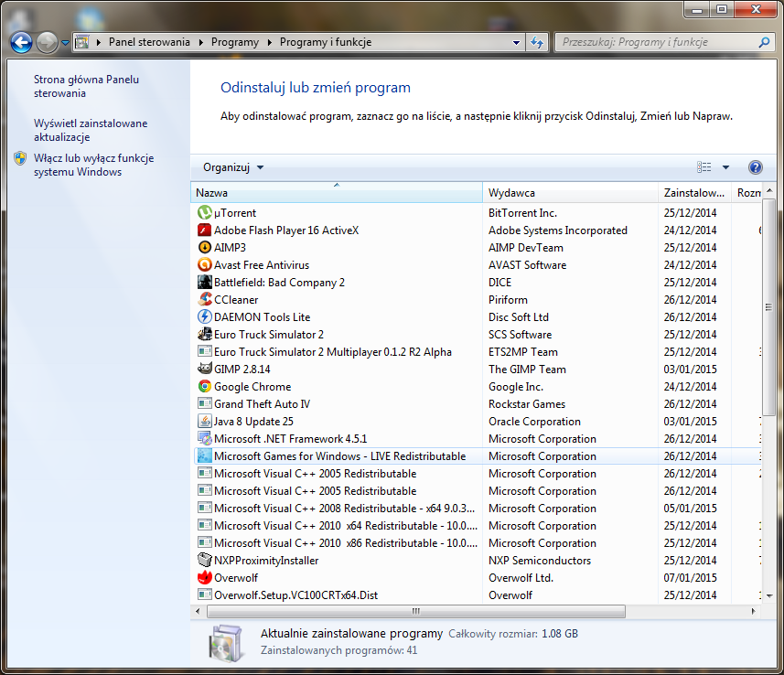Screen dimensions: 784x675
Task: Click the GIMP 2.8.14 mascot icon
Action: point(205,369)
